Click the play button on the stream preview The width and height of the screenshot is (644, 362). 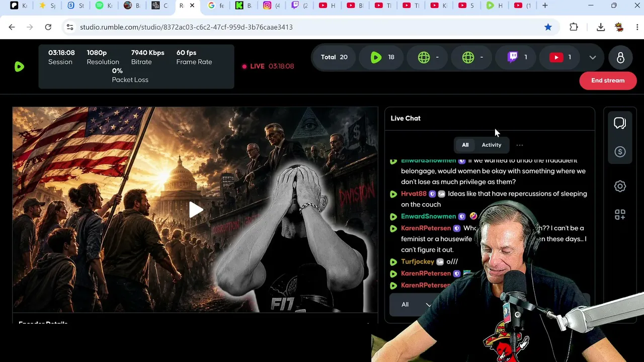pos(196,210)
